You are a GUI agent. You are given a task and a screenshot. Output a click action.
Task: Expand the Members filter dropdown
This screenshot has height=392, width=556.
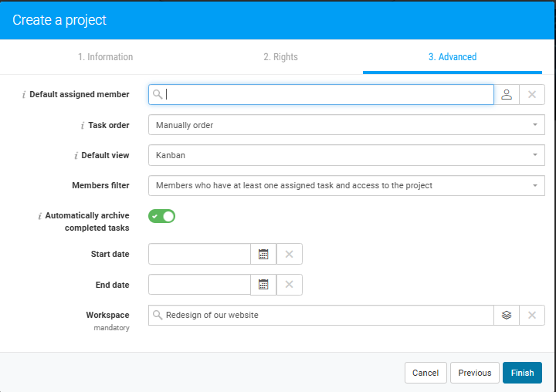346,186
